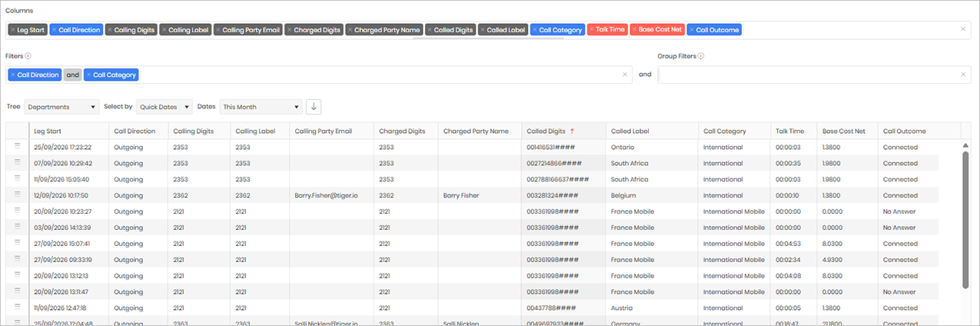This screenshot has height=326, width=980.
Task: Toggle the 'and' operator between filters
Action: [x=72, y=75]
